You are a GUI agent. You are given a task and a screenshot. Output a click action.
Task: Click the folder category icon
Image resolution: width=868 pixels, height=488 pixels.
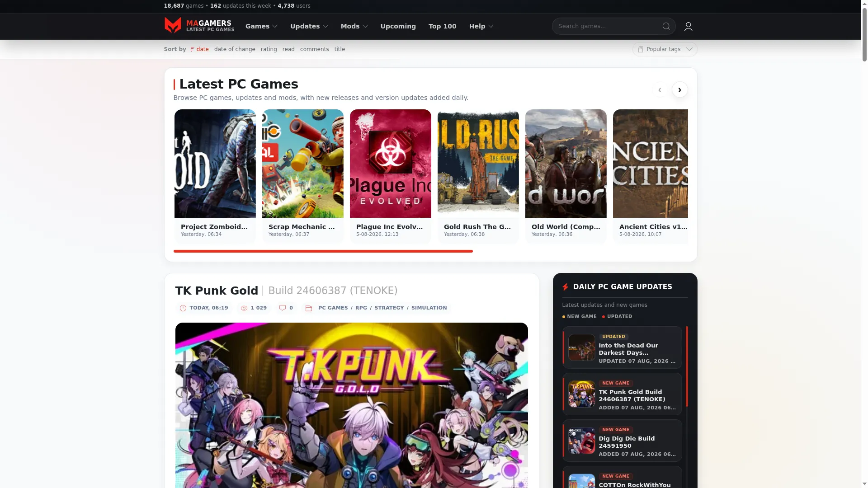(x=309, y=308)
